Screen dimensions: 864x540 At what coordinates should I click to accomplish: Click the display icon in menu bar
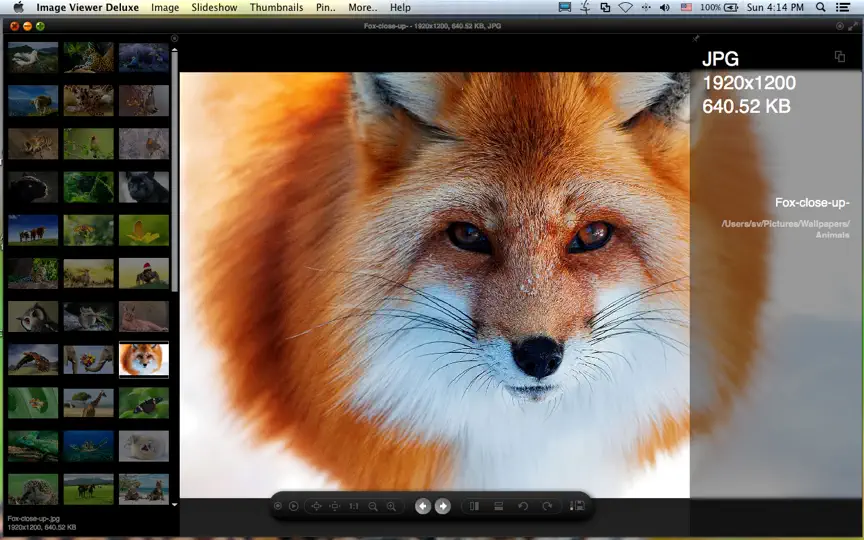(565, 7)
